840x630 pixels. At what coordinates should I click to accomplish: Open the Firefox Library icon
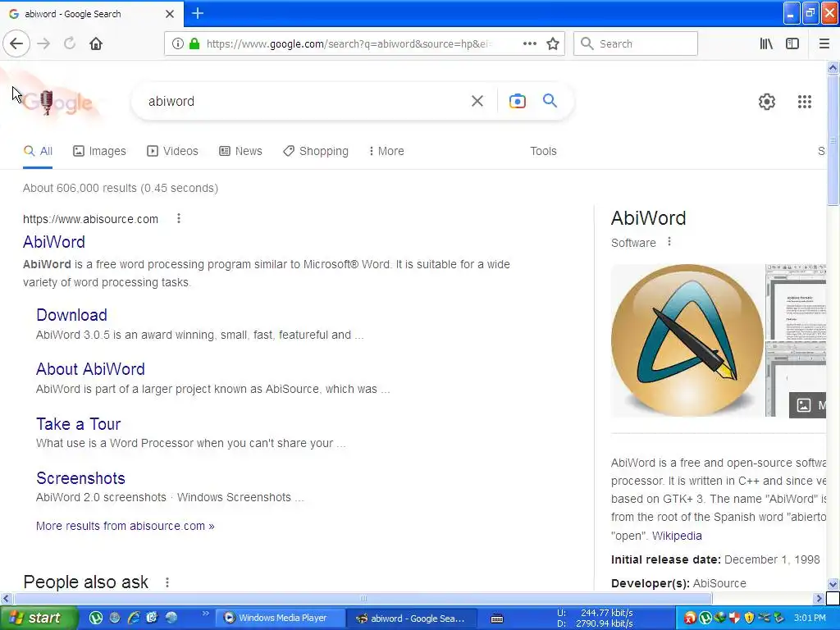tap(766, 44)
